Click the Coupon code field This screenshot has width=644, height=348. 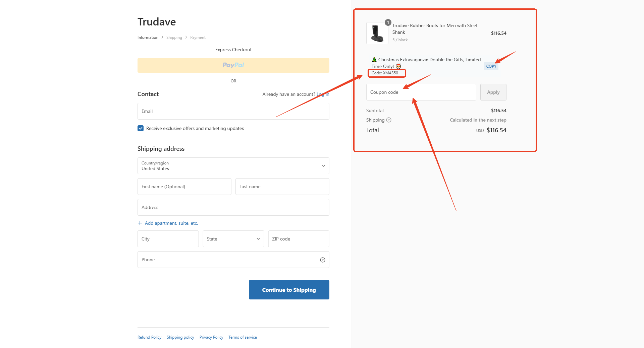click(x=421, y=92)
